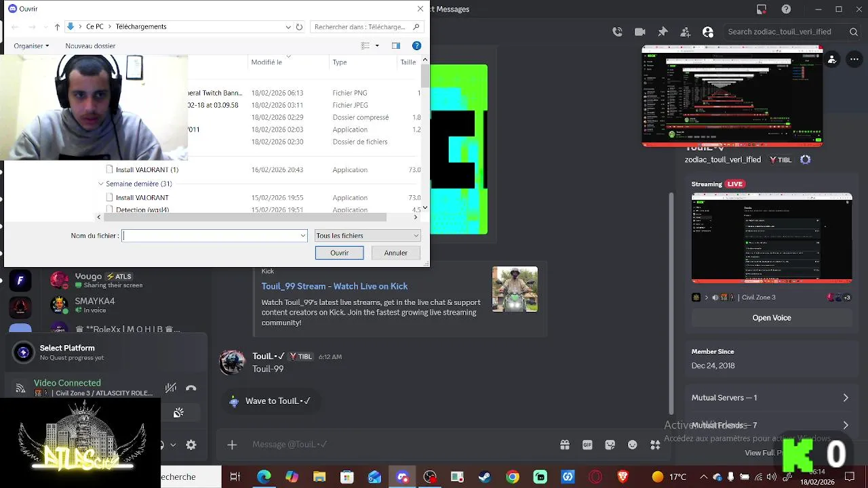Click Ce PC in the breadcrumb path
868x488 pixels.
click(95, 26)
